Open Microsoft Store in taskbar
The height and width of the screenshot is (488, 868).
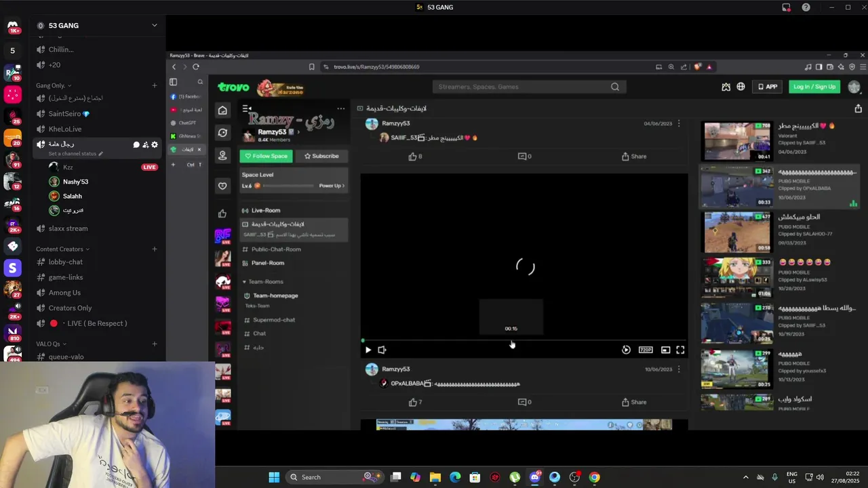tap(475, 477)
